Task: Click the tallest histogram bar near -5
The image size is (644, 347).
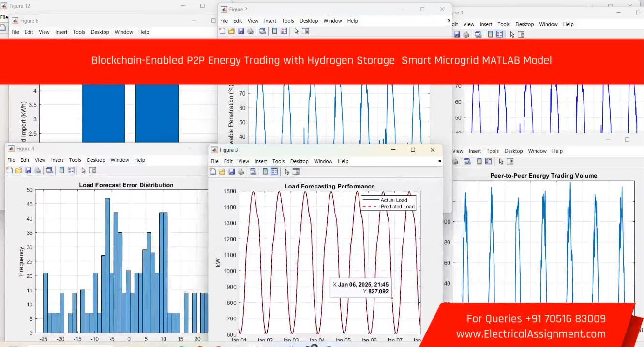Action: coord(107,266)
